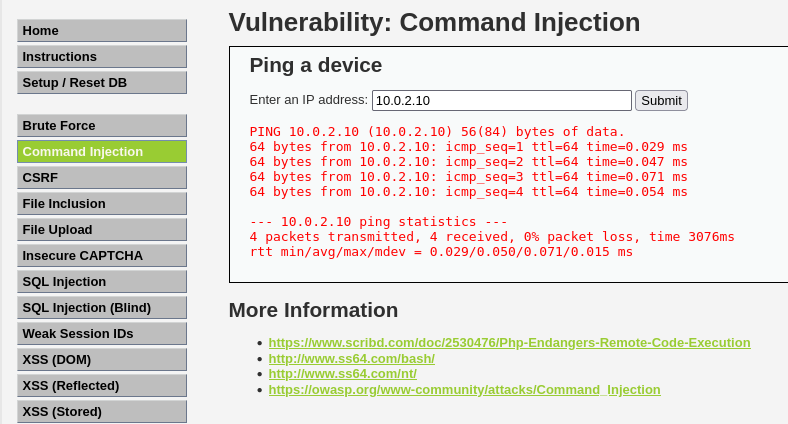
Task: Click the highlighted Command Injection item
Action: [x=101, y=152]
